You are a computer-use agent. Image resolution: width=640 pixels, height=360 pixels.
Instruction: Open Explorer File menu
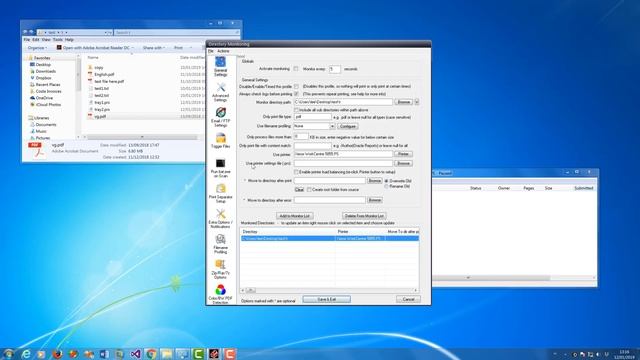[27, 40]
